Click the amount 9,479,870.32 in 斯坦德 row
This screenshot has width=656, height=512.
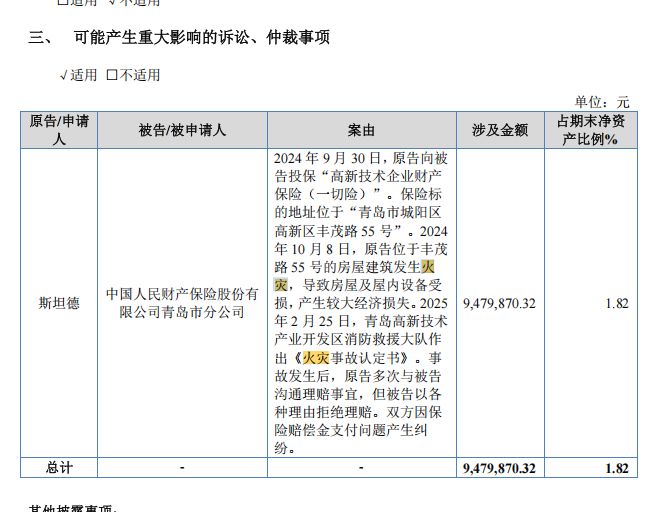click(x=499, y=303)
